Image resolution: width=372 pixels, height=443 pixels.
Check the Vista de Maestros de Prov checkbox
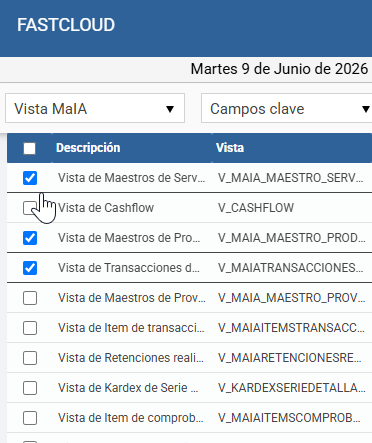30,298
